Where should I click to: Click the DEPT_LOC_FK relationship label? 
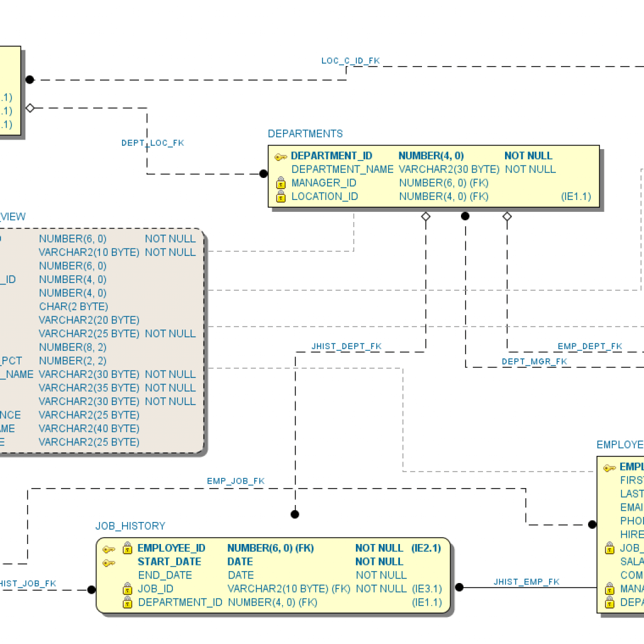pos(153,143)
